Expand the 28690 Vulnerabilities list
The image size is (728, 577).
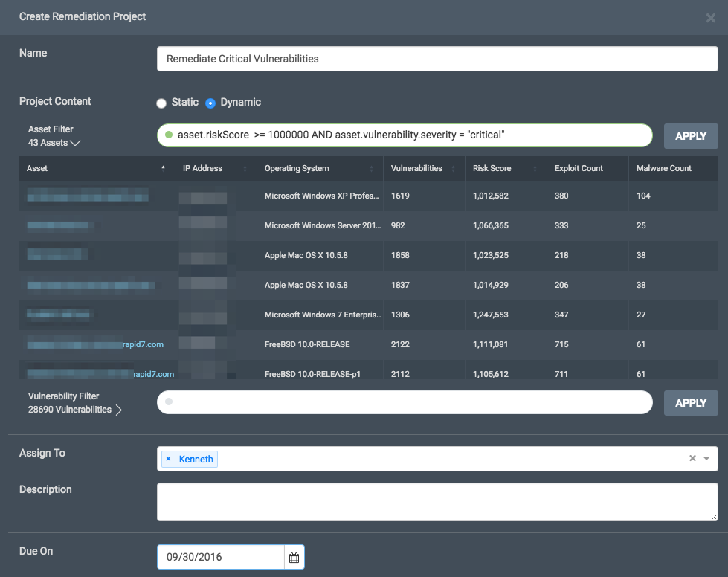pos(119,410)
